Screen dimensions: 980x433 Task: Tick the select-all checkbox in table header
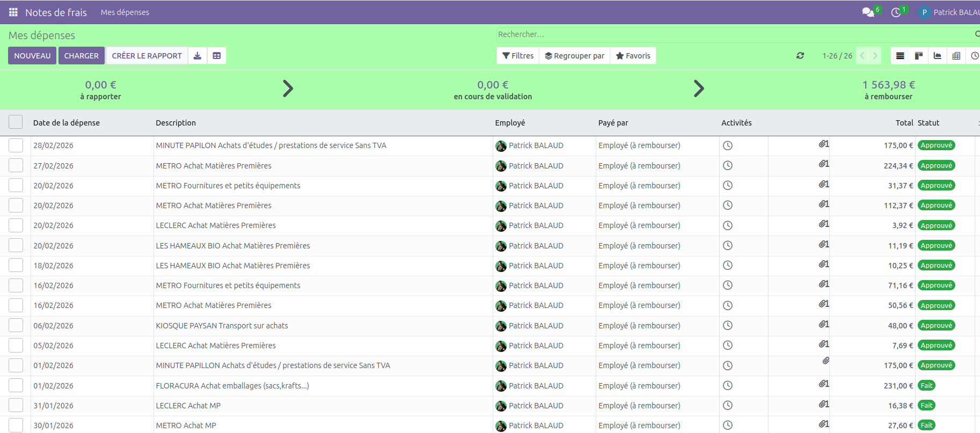16,122
